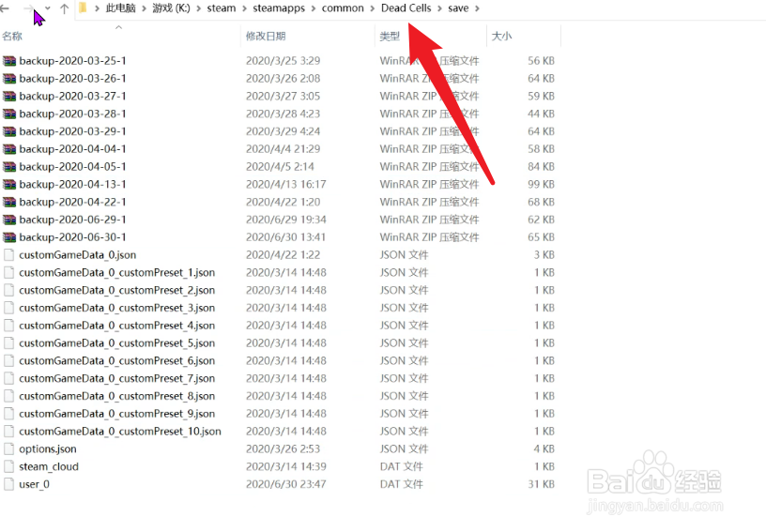Select WinRAR icon of backup-2020-03-26-1
Image resolution: width=766 pixels, height=532 pixels.
click(x=9, y=79)
